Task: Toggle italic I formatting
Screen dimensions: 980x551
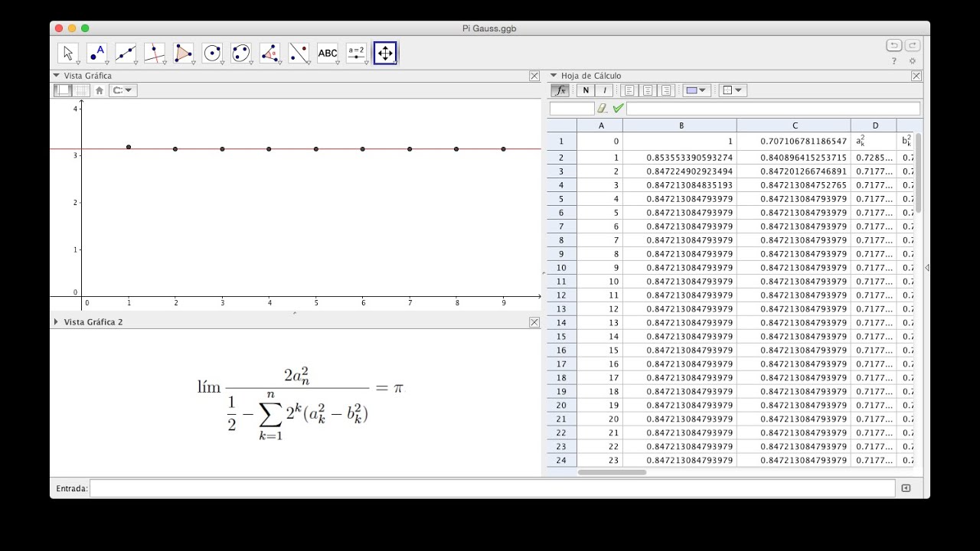Action: pos(605,90)
